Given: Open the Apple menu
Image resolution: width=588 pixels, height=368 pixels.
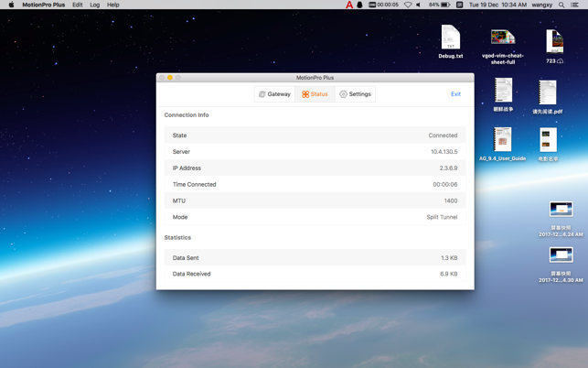Looking at the screenshot, I should click(x=11, y=5).
